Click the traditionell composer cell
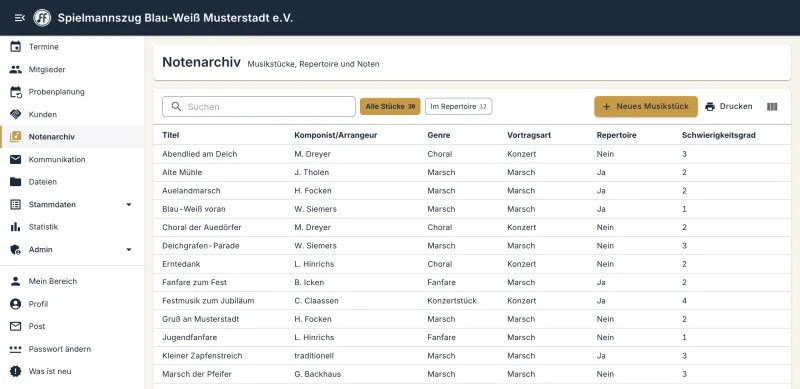Screen dimensions: 800x389 (x=314, y=356)
